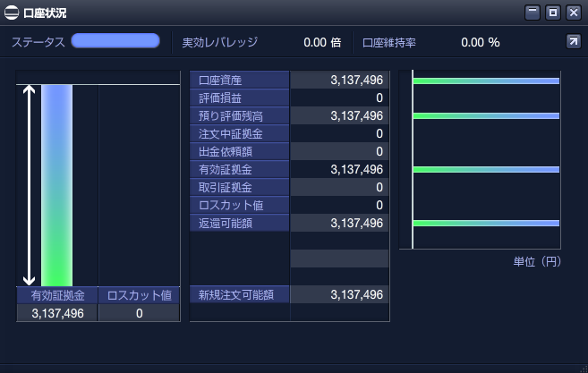Select the 口座資産 row label
This screenshot has width=588, height=373.
[240, 81]
